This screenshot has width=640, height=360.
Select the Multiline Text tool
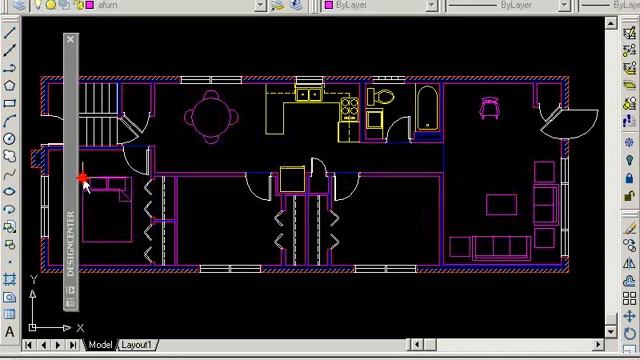pyautogui.click(x=9, y=331)
